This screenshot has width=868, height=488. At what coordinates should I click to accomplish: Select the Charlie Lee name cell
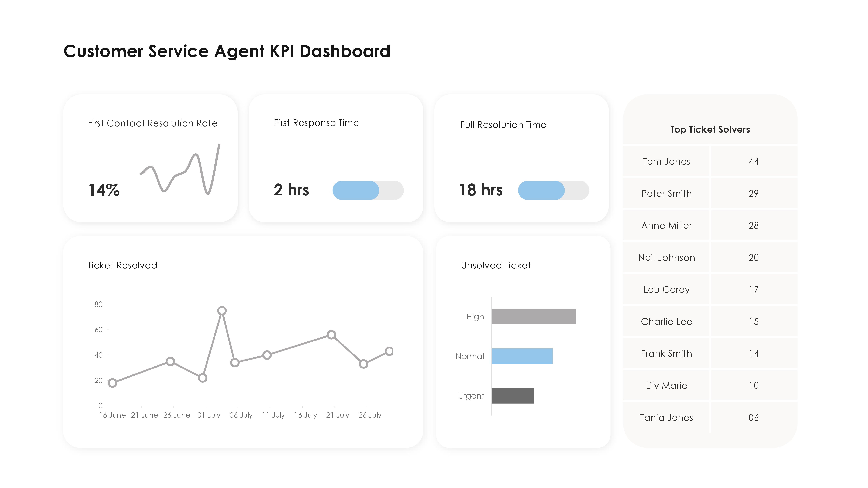point(667,321)
